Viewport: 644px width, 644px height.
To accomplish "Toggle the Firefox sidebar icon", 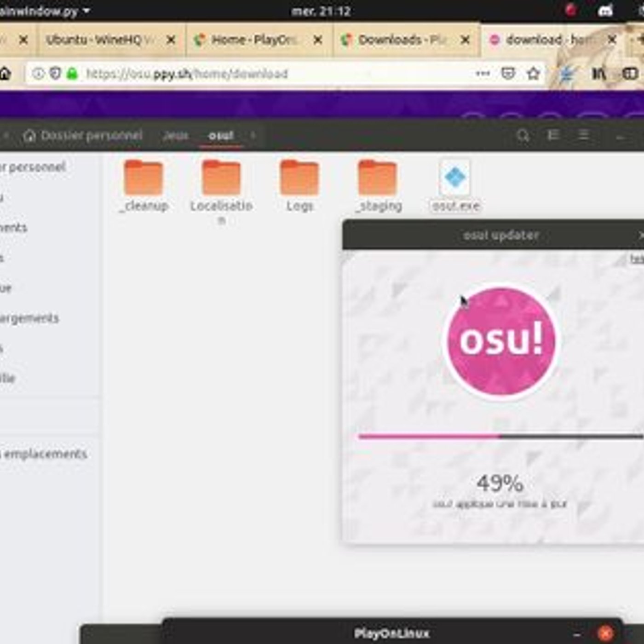I will [630, 74].
